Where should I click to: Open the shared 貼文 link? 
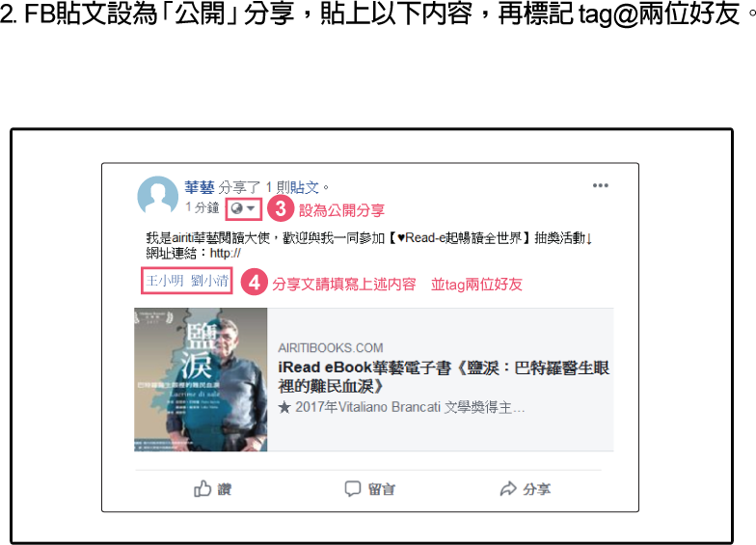coord(305,187)
